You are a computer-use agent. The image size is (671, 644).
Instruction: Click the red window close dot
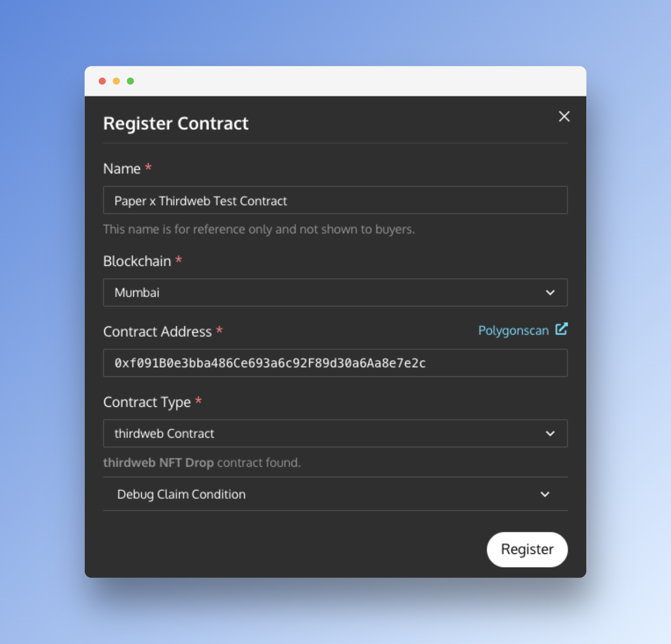(x=102, y=81)
